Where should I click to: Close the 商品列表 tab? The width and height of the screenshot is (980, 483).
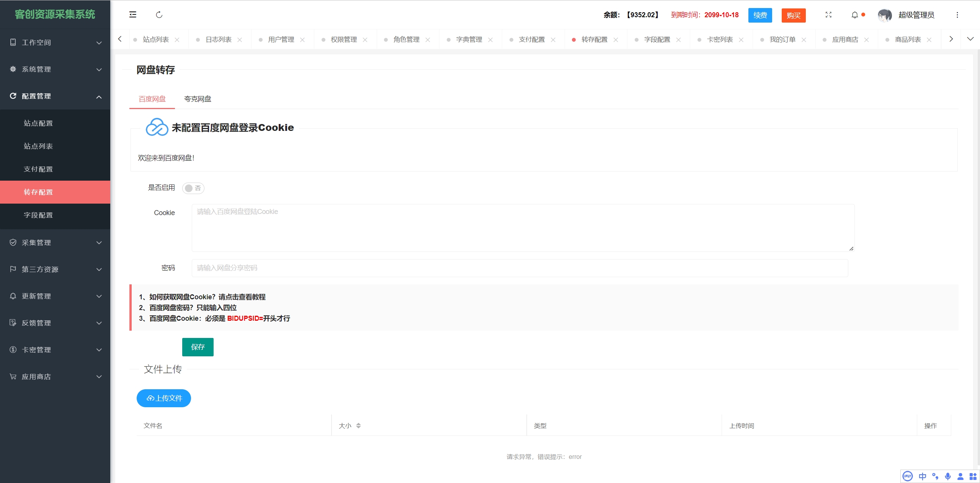coord(929,40)
